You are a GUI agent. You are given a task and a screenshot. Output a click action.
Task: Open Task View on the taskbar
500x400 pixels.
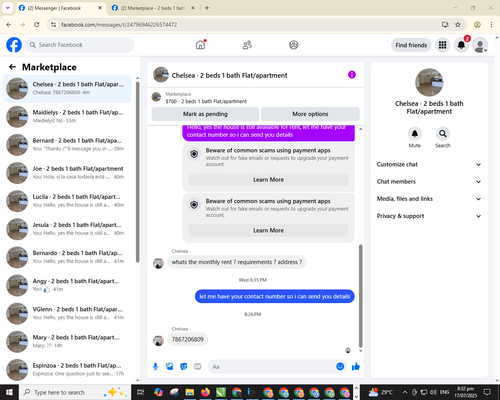tap(141, 392)
